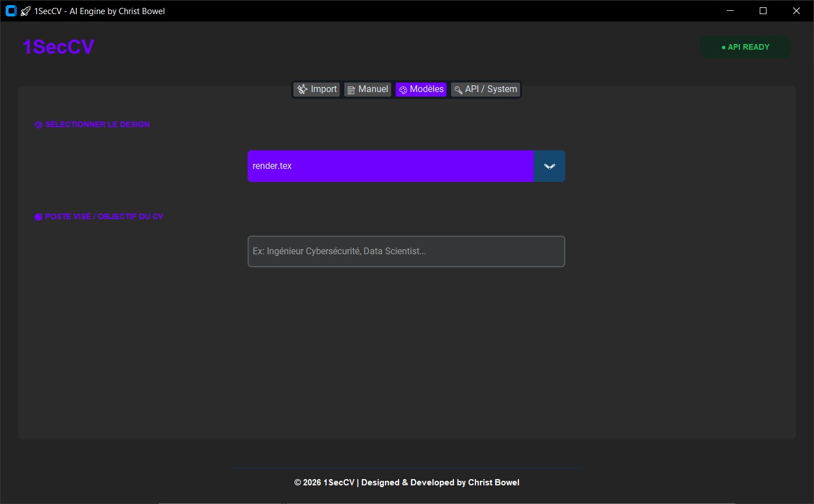Click the sparkle icon on Import tab
This screenshot has width=814, height=504.
[x=302, y=89]
